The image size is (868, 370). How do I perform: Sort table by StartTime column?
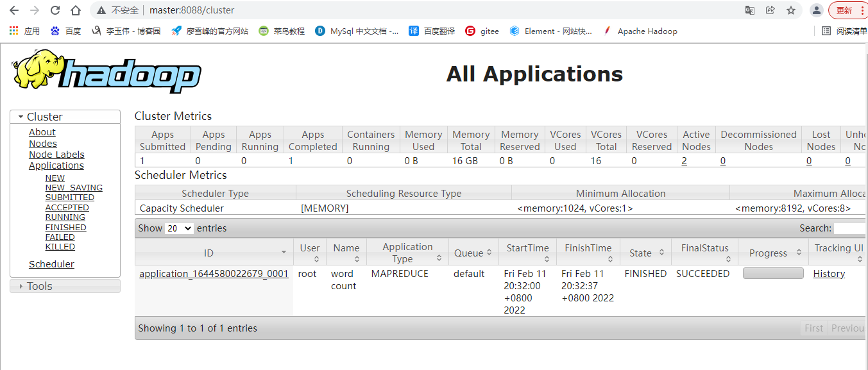pos(527,253)
